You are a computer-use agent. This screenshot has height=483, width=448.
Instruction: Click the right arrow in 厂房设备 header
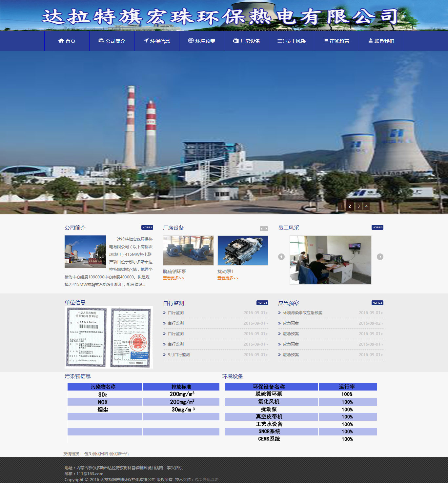click(266, 229)
